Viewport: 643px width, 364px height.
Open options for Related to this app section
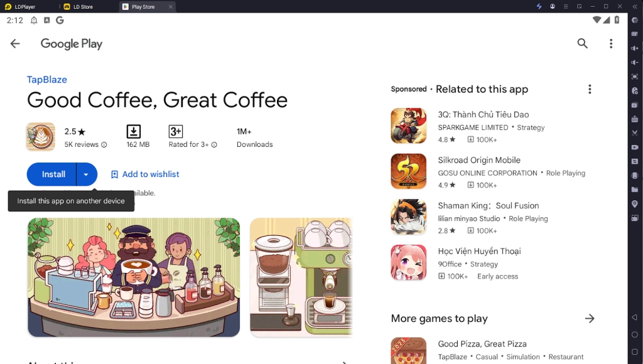tap(590, 89)
